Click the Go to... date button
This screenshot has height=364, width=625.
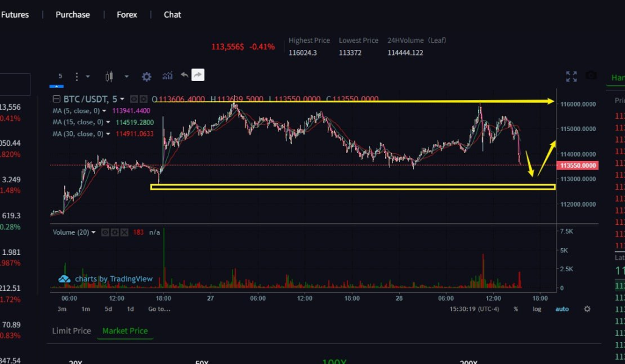[159, 309]
